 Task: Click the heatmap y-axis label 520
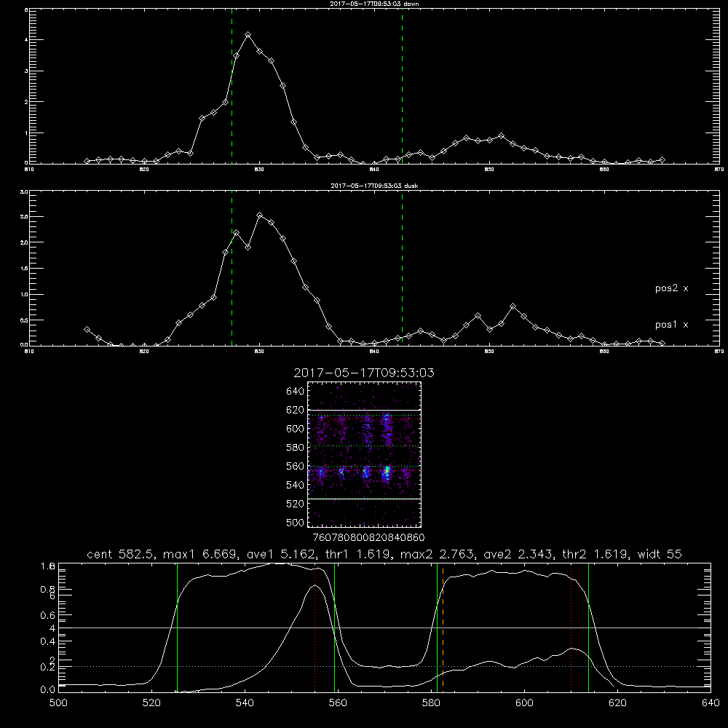295,504
